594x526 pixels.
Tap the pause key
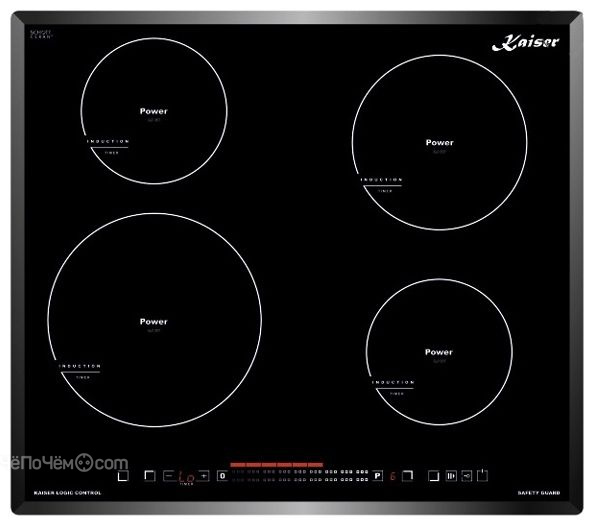(451, 476)
